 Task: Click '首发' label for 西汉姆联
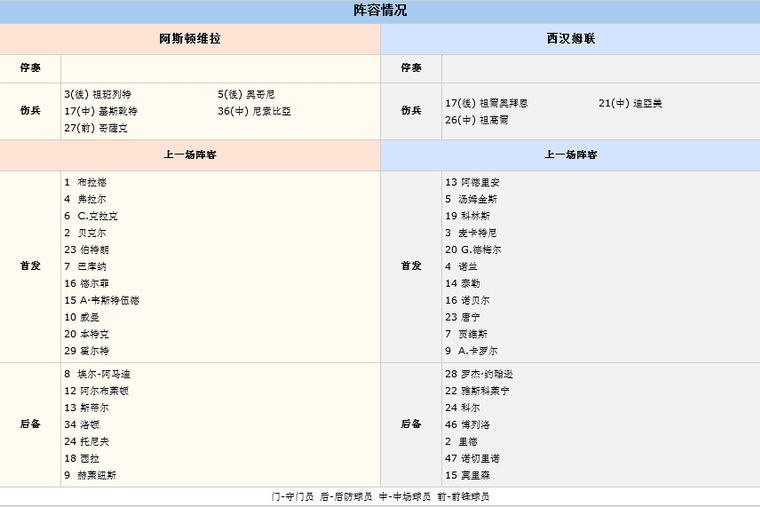(x=411, y=266)
